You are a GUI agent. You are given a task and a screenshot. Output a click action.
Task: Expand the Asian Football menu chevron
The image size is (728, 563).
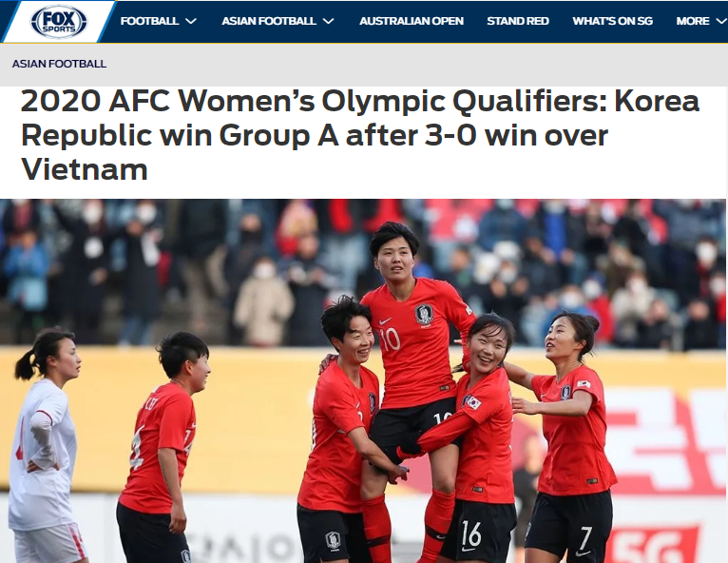[328, 21]
